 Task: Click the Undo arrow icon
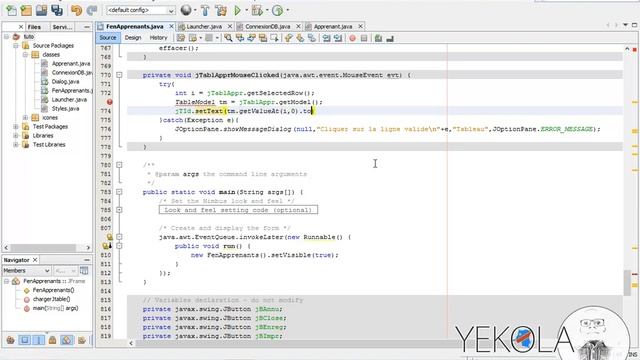coord(76,10)
